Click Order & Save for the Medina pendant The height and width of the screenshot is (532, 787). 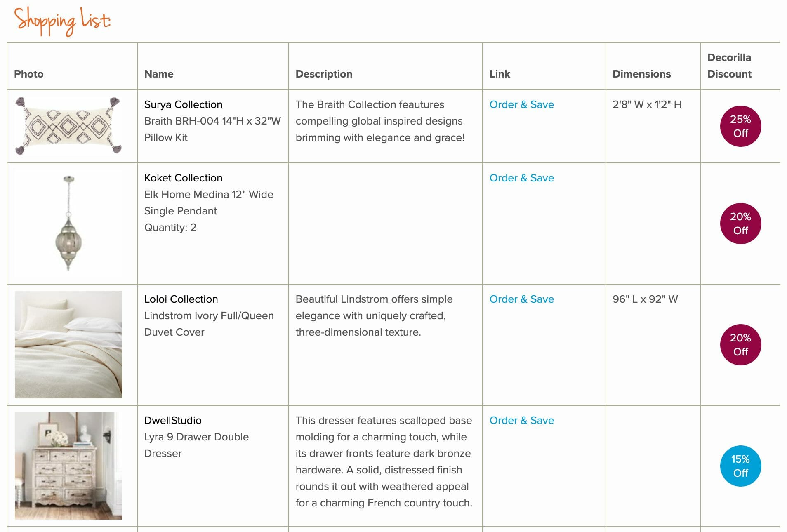click(x=521, y=178)
